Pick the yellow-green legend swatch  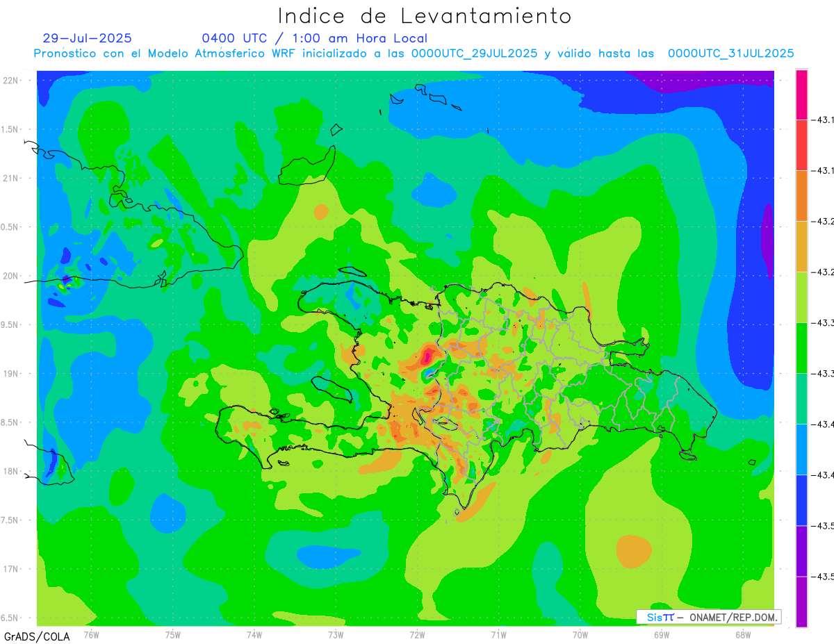[x=801, y=297]
